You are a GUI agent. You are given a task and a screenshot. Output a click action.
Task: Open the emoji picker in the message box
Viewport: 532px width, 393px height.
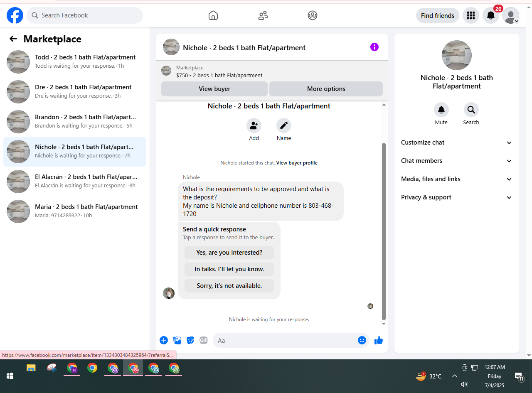pyautogui.click(x=362, y=340)
